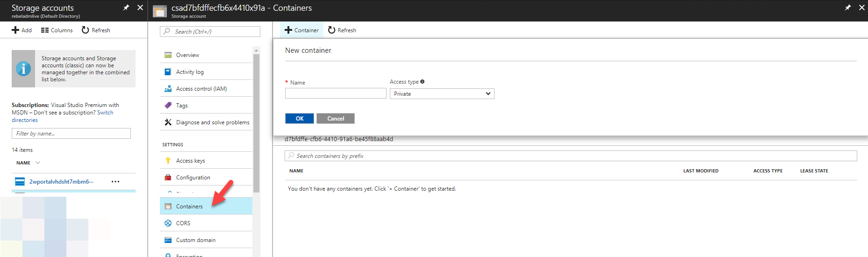This screenshot has height=257, width=868.
Task: Sort by the NAME column chevron
Action: tap(38, 163)
